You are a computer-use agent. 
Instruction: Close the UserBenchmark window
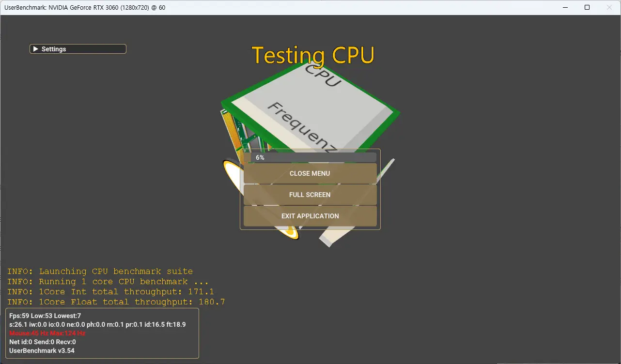pyautogui.click(x=609, y=7)
